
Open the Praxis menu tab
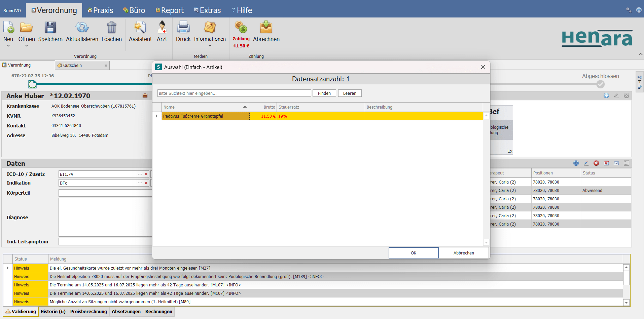point(100,10)
